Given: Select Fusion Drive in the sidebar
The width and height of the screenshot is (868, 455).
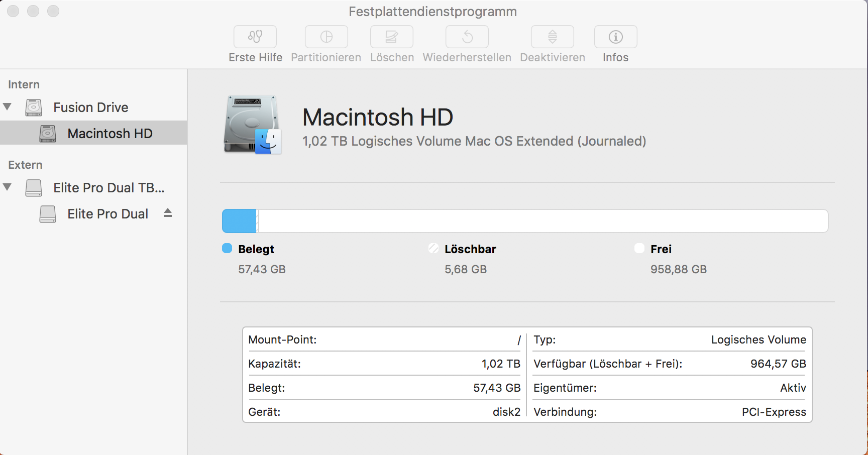Looking at the screenshot, I should coord(91,107).
